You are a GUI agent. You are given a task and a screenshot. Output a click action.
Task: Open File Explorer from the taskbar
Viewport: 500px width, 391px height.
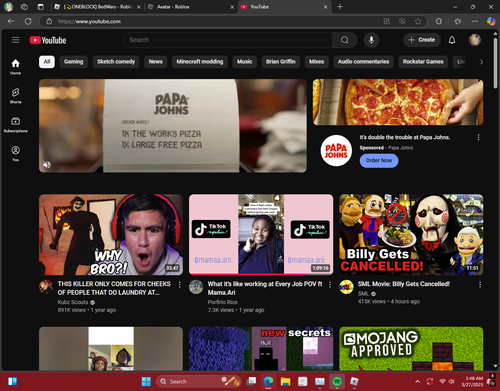[285, 381]
